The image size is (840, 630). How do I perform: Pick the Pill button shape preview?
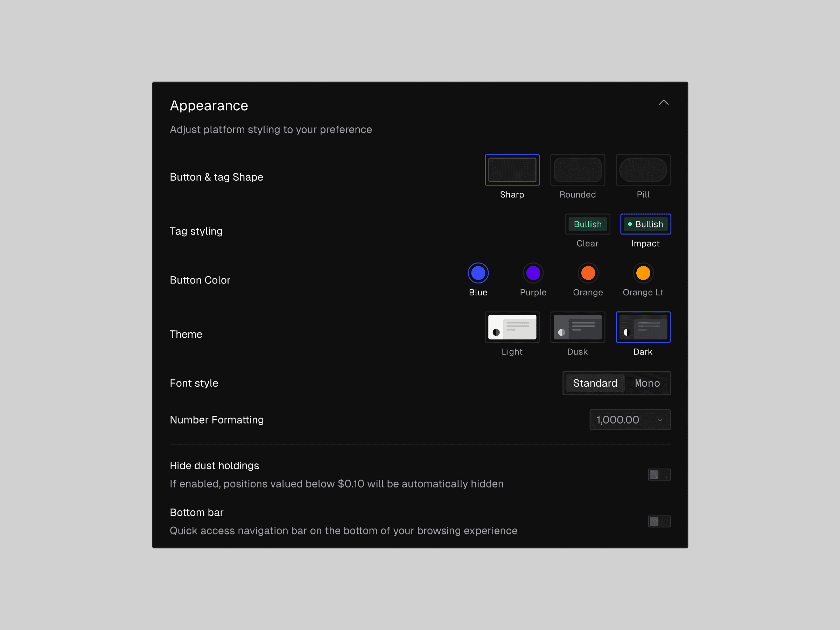tap(643, 170)
